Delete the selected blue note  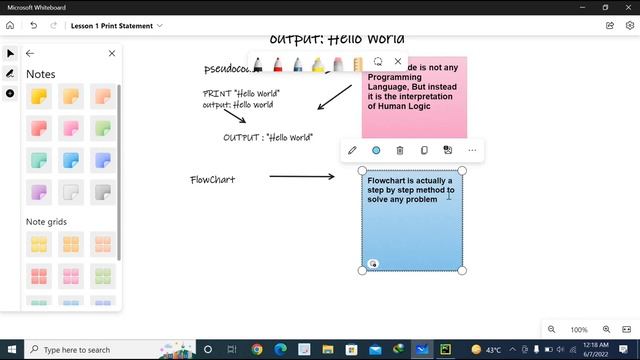click(x=400, y=150)
